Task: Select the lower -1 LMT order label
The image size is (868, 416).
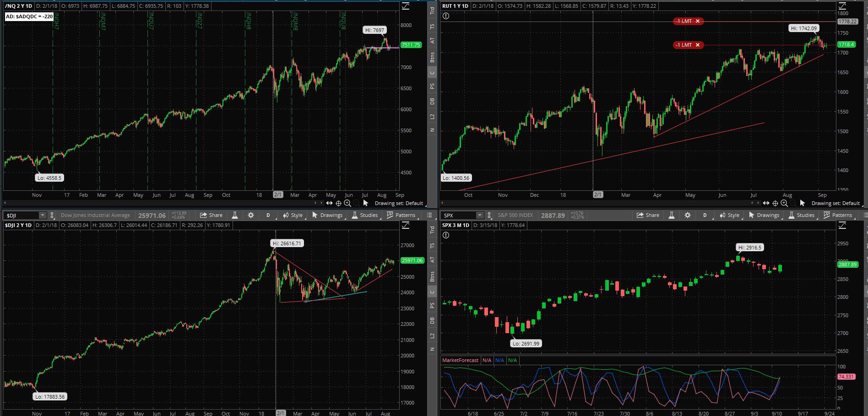Action: (x=684, y=45)
